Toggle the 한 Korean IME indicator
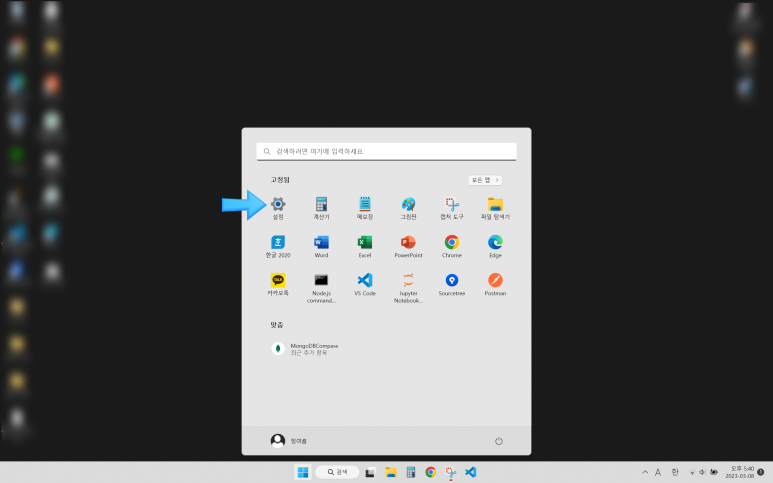The width and height of the screenshot is (773, 483). [675, 472]
